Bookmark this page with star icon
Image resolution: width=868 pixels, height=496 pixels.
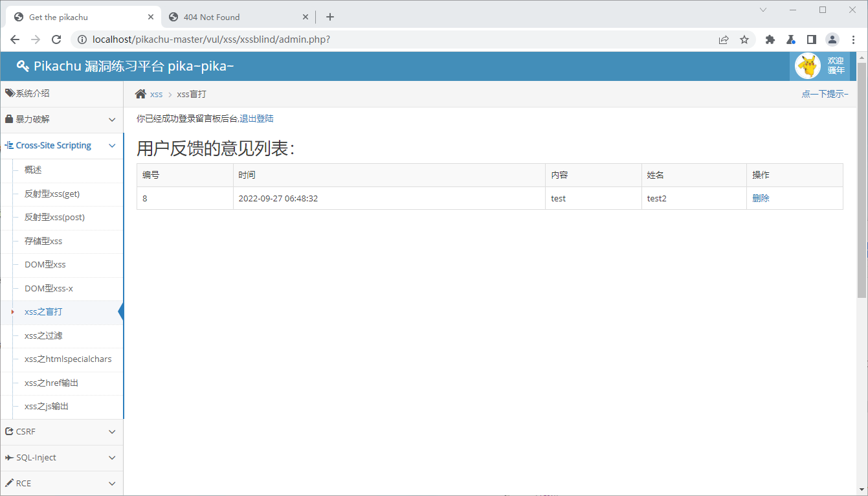[x=744, y=39]
